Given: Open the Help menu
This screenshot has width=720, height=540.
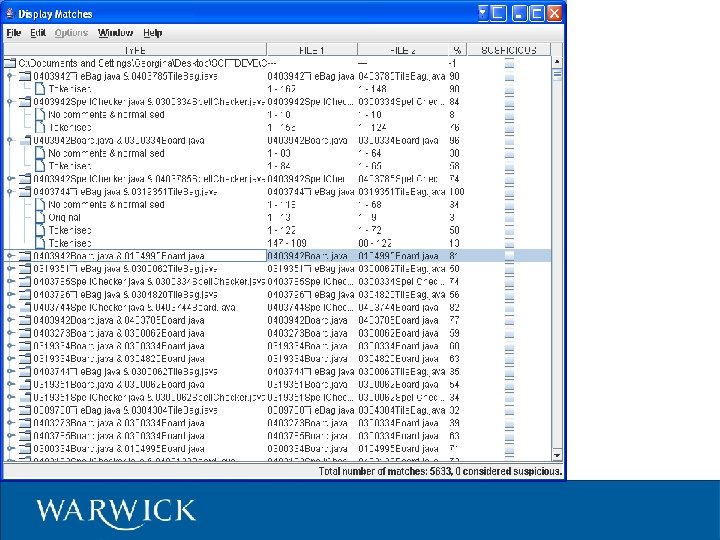Looking at the screenshot, I should 152,33.
